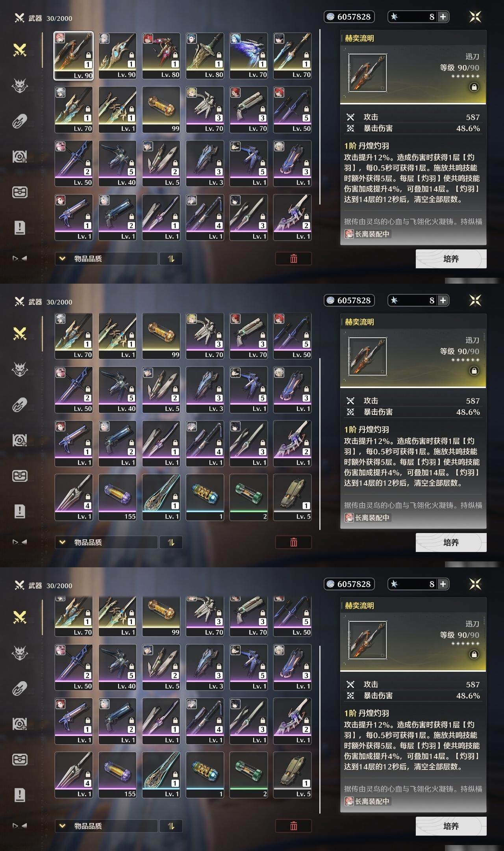This screenshot has width=504, height=851.
Task: Click the crossed-swords weapons tab in middle sidebar
Action: [20, 334]
